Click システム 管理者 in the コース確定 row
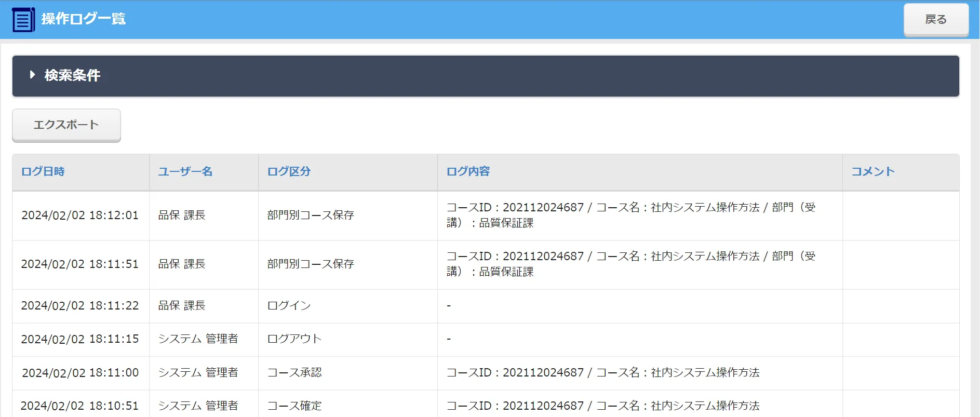 click(198, 406)
